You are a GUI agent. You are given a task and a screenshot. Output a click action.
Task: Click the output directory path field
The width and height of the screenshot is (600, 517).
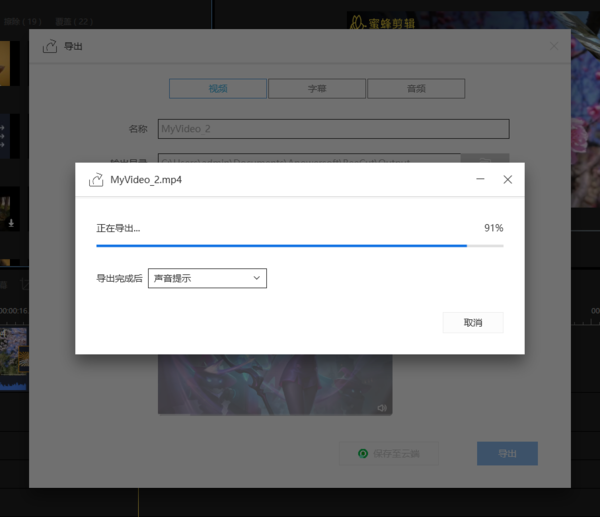pos(309,160)
